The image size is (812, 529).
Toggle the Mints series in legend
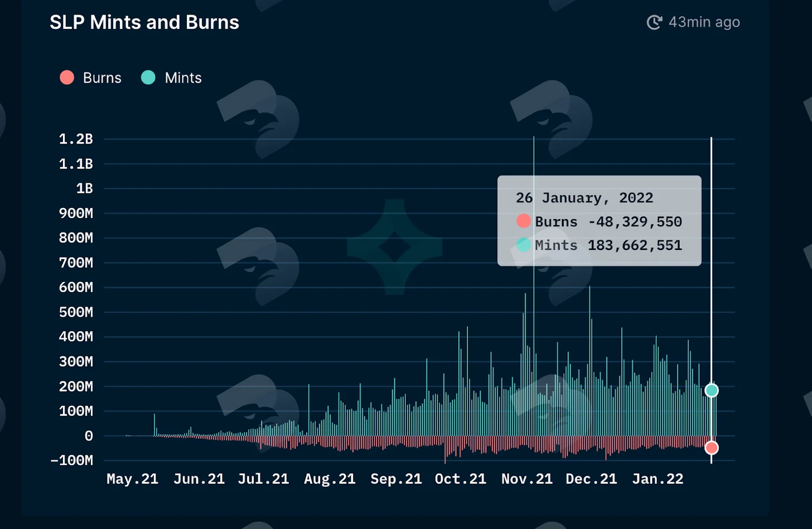(171, 77)
